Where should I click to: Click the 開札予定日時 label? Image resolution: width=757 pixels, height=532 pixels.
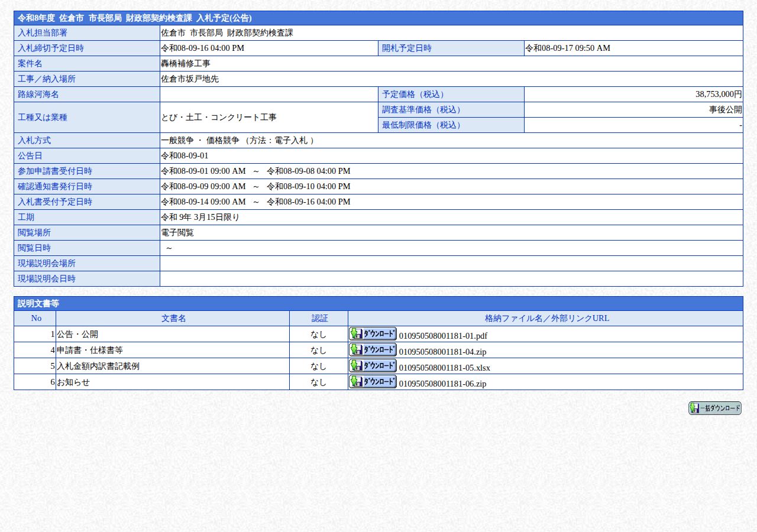[407, 48]
